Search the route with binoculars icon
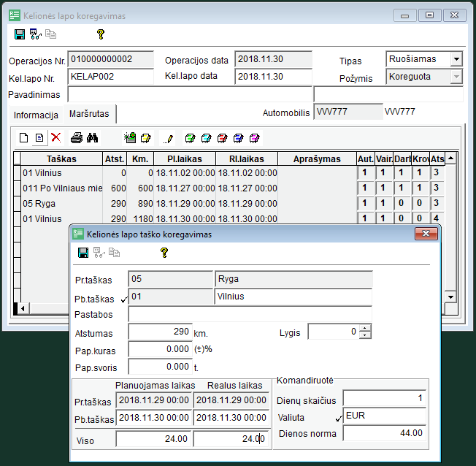This screenshot has width=476, height=466. coord(92,138)
